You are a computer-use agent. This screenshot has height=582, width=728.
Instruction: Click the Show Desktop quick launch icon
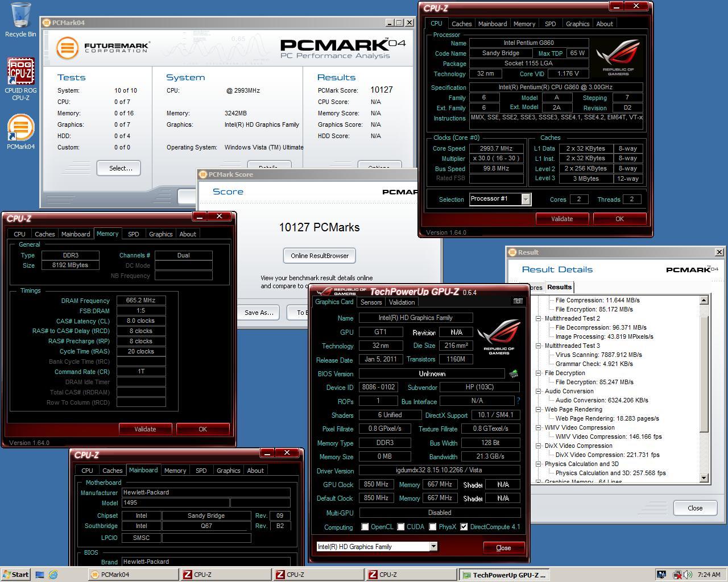(40, 575)
